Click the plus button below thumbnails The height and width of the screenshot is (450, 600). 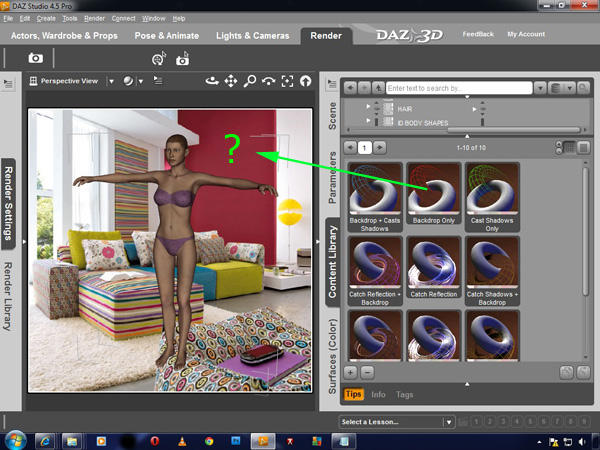(350, 372)
